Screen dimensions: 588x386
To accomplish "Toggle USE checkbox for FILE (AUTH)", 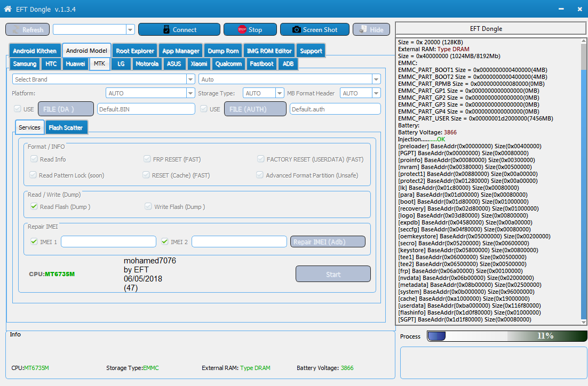I will [x=203, y=109].
